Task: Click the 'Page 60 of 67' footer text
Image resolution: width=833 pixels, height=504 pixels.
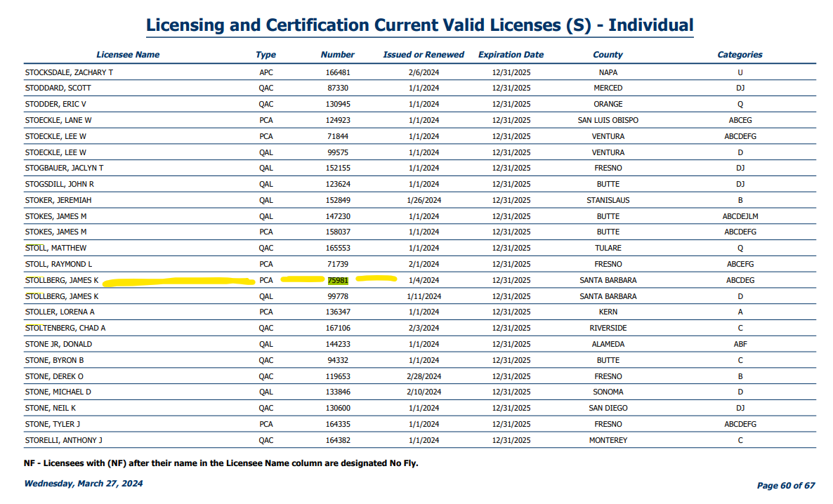Action: pyautogui.click(x=786, y=486)
